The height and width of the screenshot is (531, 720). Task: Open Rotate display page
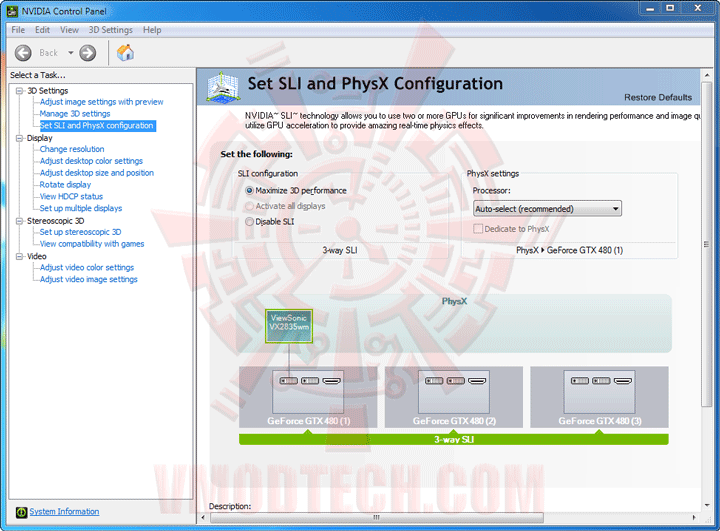(65, 185)
